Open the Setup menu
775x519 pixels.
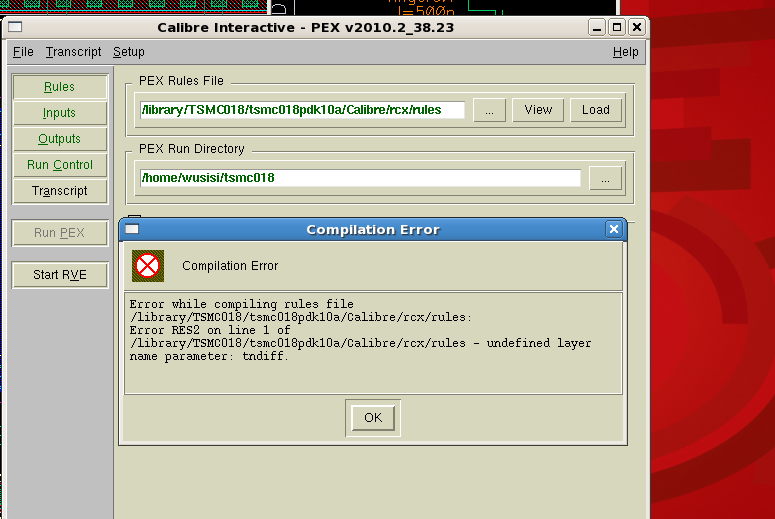(x=129, y=52)
